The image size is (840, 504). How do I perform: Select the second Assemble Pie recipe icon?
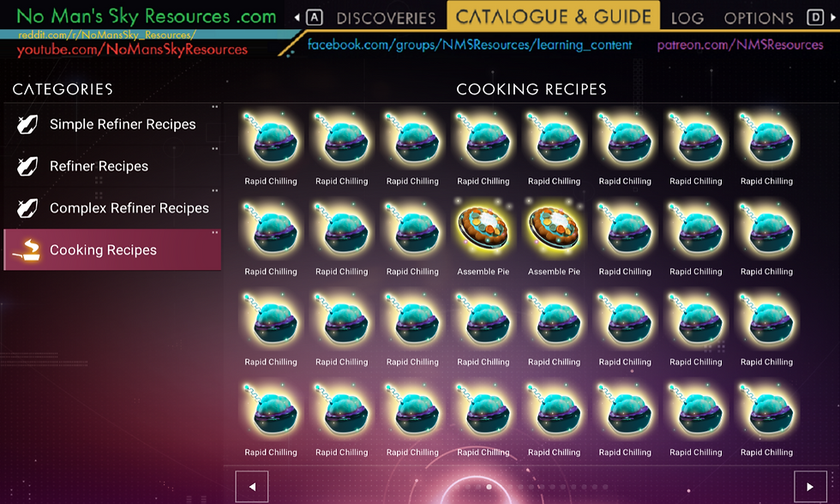point(555,228)
